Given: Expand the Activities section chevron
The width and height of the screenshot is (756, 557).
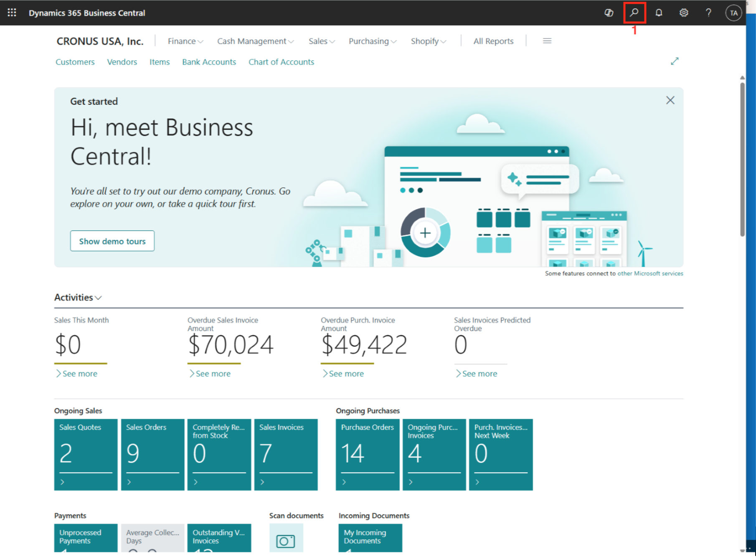Looking at the screenshot, I should tap(99, 298).
